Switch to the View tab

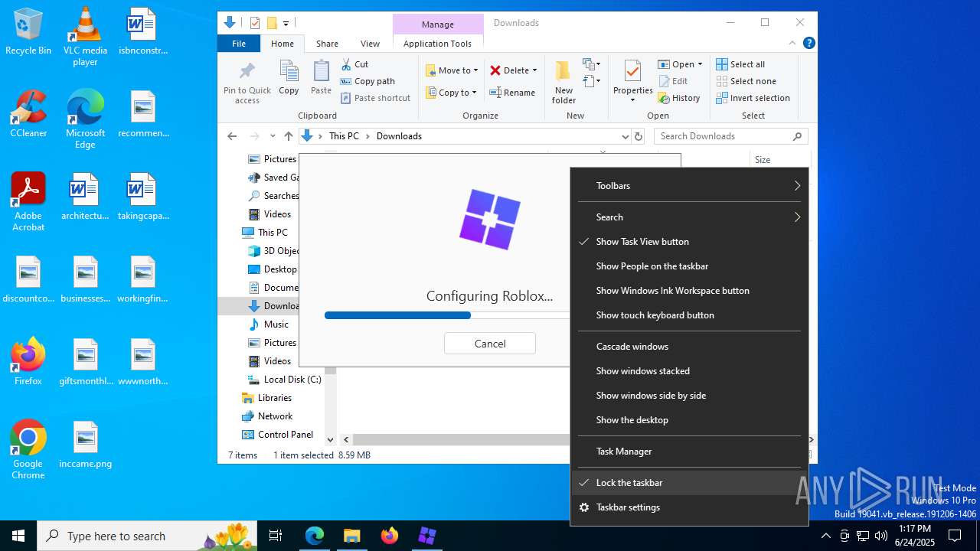pos(370,44)
